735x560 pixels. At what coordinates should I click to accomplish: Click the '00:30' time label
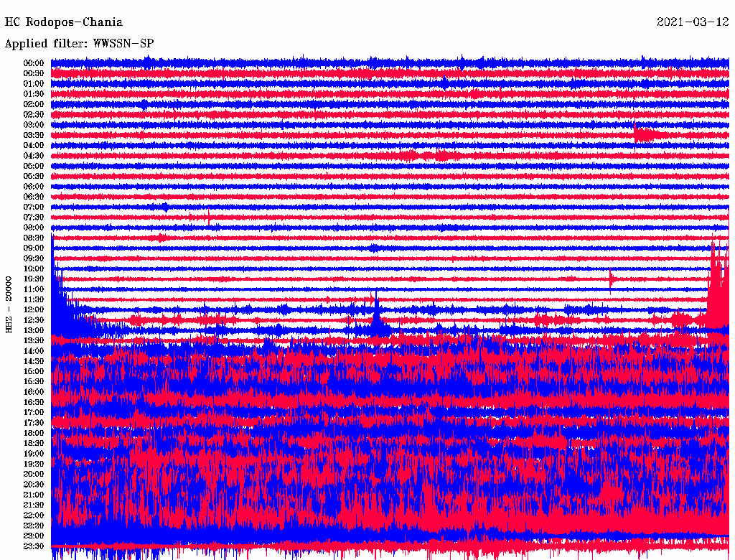(34, 73)
